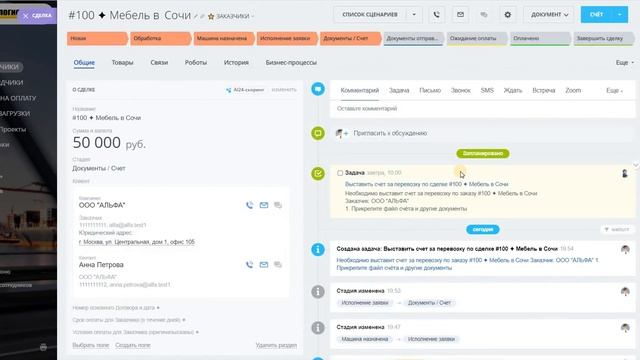Click blue info icon beside Создана задача
The height and width of the screenshot is (360, 640).
click(x=318, y=249)
